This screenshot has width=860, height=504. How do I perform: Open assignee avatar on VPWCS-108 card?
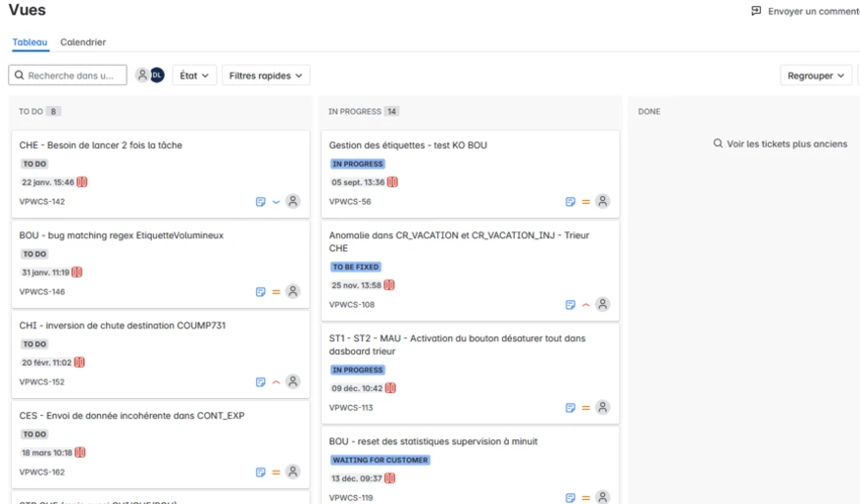pyautogui.click(x=603, y=304)
